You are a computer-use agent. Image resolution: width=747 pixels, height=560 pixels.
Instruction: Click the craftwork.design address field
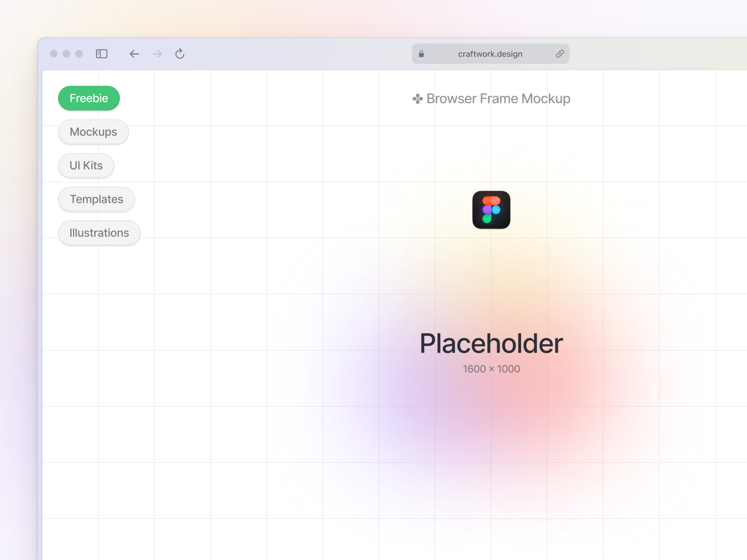[490, 54]
